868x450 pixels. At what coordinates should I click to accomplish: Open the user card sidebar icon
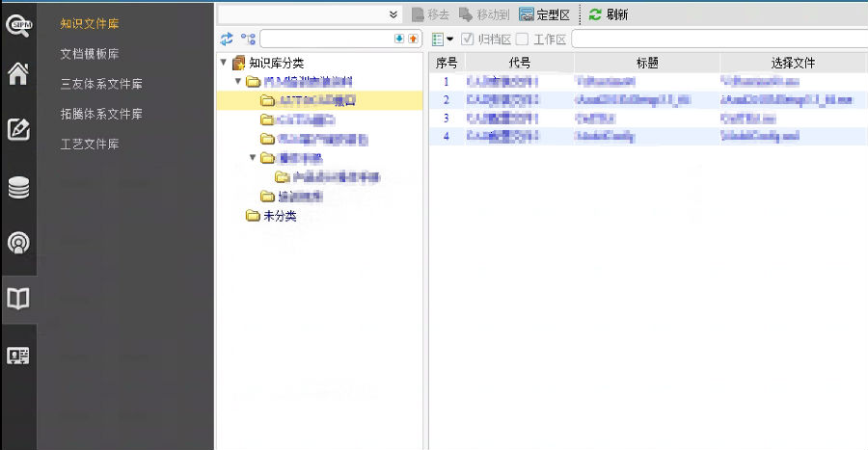point(18,356)
